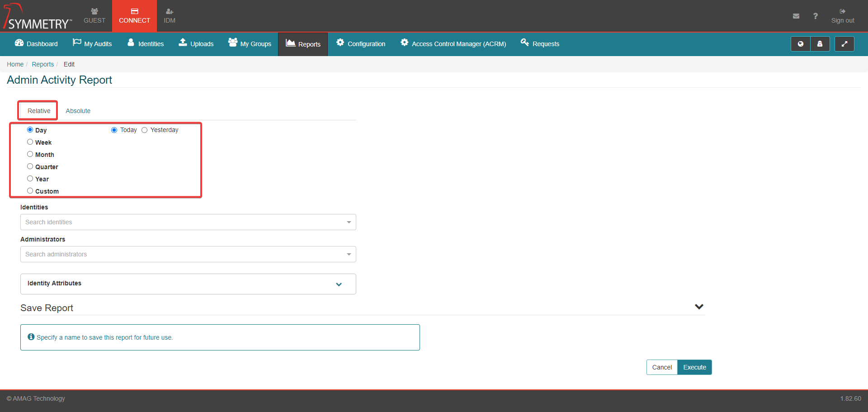Click the Symmetry logo
The image size is (868, 412).
pyautogui.click(x=37, y=16)
